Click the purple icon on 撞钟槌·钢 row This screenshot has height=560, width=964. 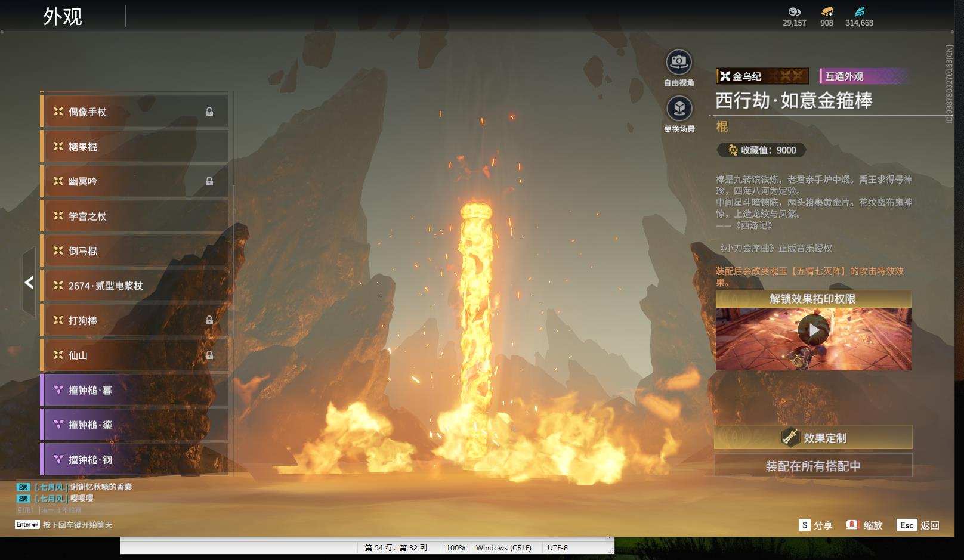(58, 460)
